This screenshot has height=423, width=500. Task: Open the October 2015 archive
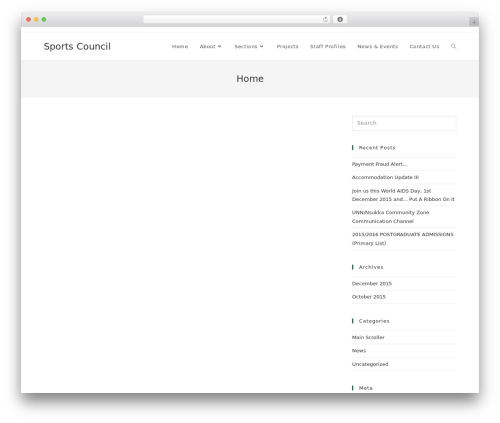[x=369, y=297]
